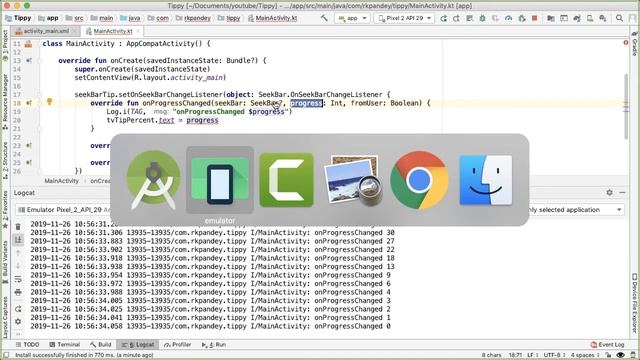This screenshot has width=640, height=360.
Task: Click the java breadcrumb folder
Action: [130, 18]
